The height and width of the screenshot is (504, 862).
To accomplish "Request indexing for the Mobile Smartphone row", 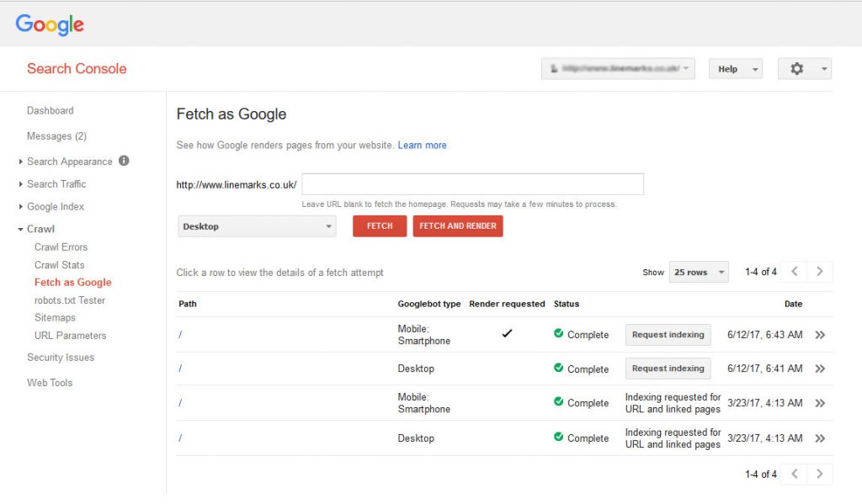I will pos(668,335).
